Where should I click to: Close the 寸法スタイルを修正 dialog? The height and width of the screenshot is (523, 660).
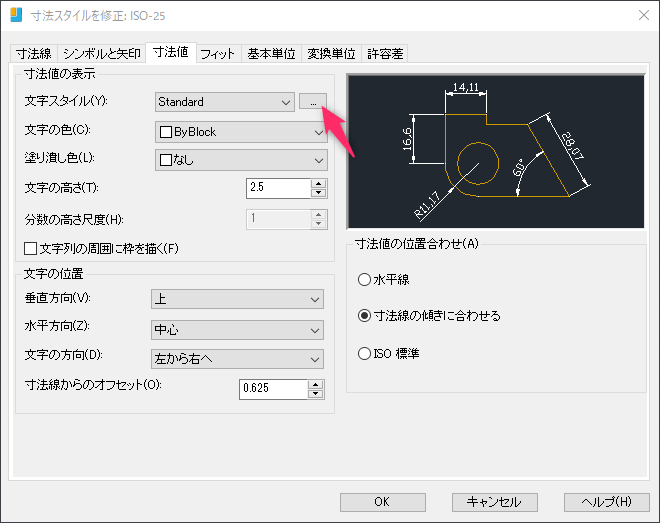click(644, 15)
